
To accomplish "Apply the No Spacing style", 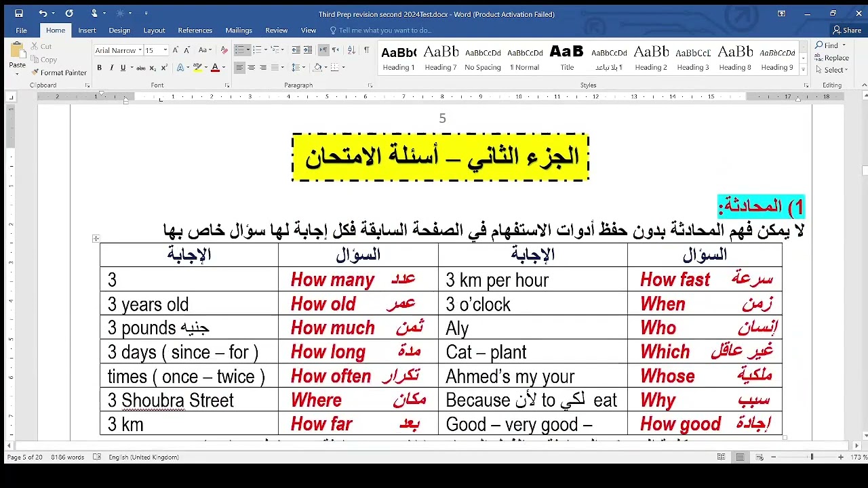I will click(x=483, y=58).
